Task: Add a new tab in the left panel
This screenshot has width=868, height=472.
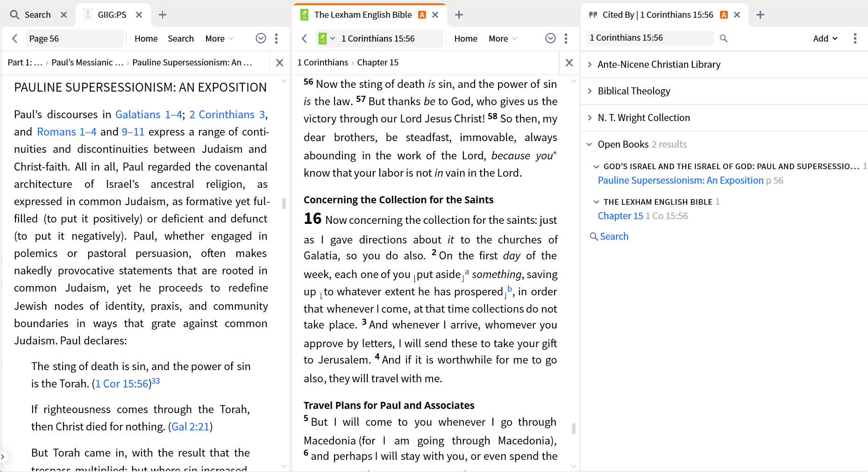Action: click(x=163, y=15)
